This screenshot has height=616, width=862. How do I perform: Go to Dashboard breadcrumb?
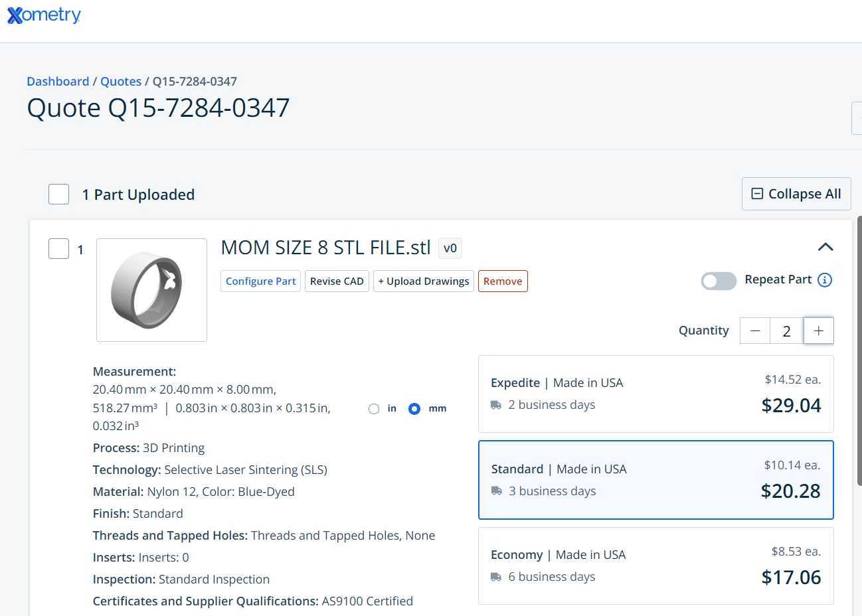click(58, 81)
